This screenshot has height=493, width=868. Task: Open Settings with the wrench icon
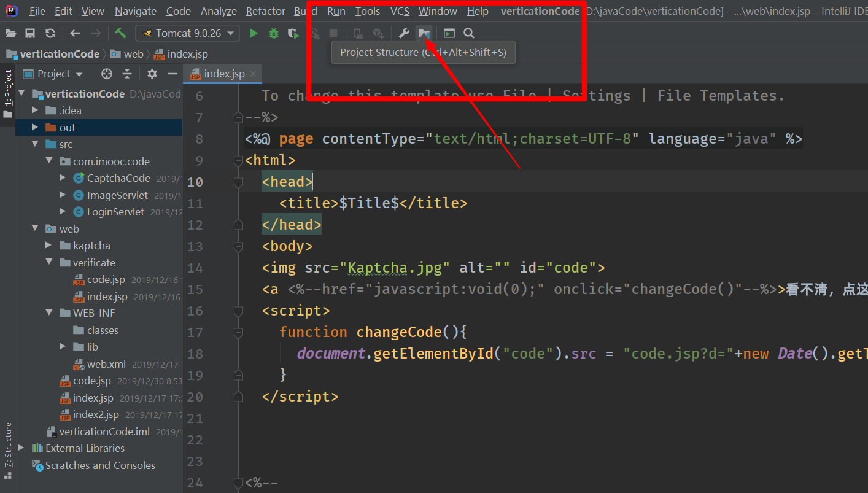[x=403, y=33]
